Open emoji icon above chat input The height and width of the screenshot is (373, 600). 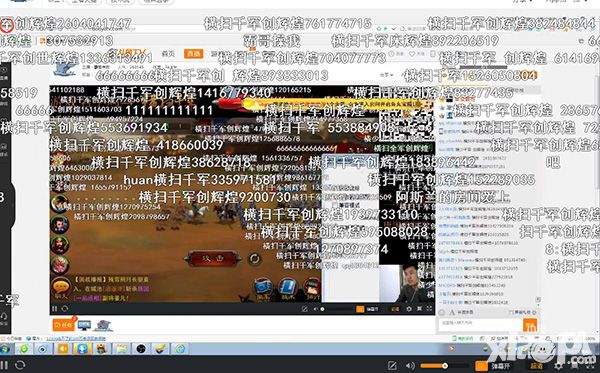point(442,313)
